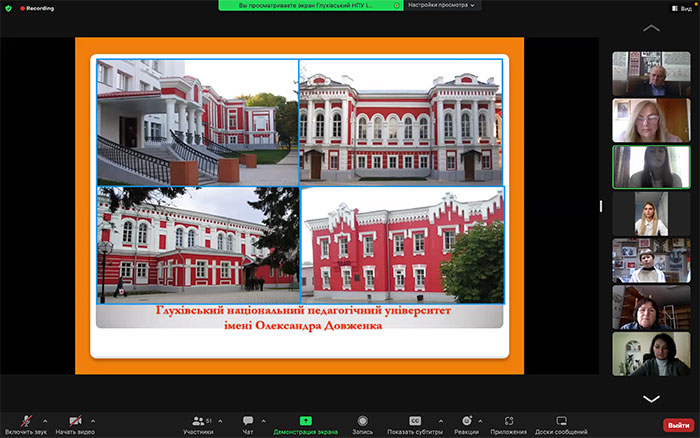Image resolution: width=700 pixels, height=438 pixels.
Task: Expand participants options arrow
Action: [220, 421]
